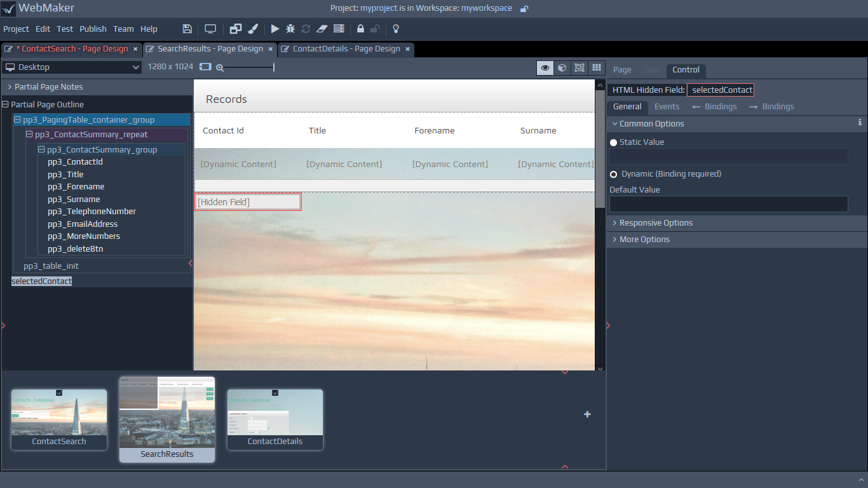The image size is (868, 488).
Task: Toggle the eye preview view button
Action: coord(545,67)
